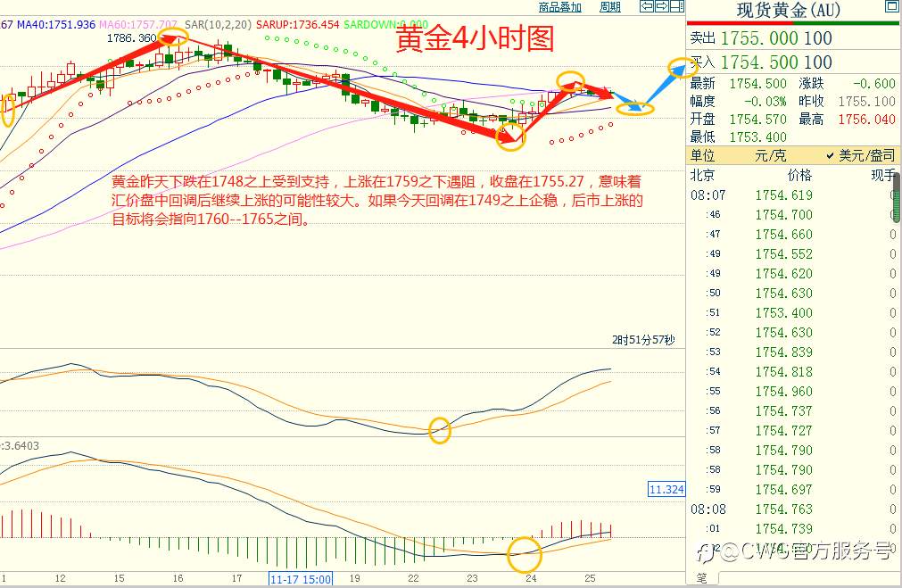This screenshot has width=902, height=588.
Task: Open the 商品叠加 overlay link
Action: coord(559,7)
